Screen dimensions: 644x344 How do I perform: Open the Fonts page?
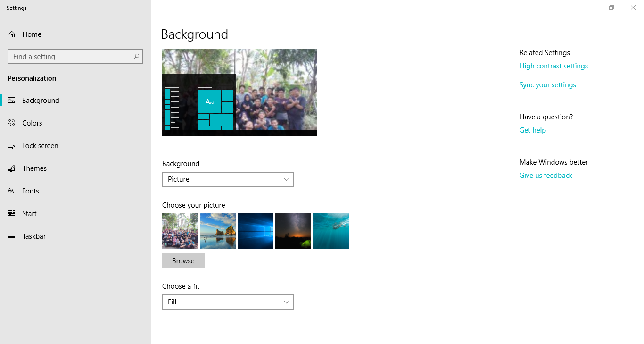click(75, 191)
